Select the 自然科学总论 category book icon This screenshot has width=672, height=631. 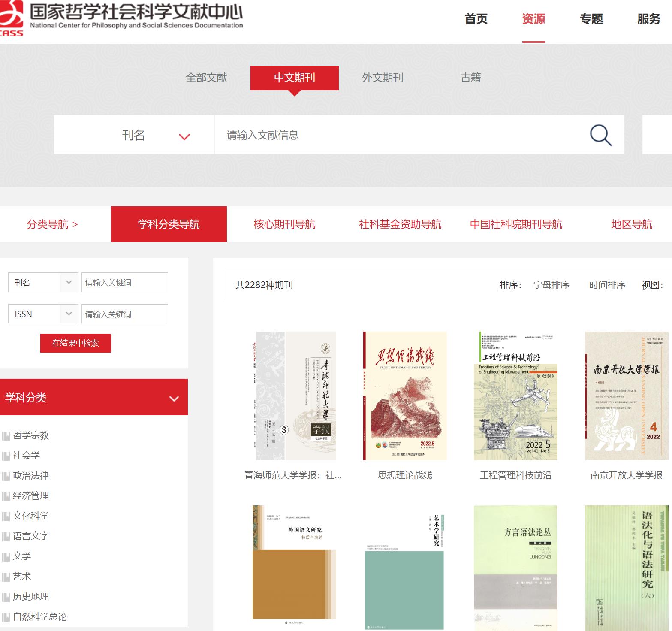(x=6, y=617)
